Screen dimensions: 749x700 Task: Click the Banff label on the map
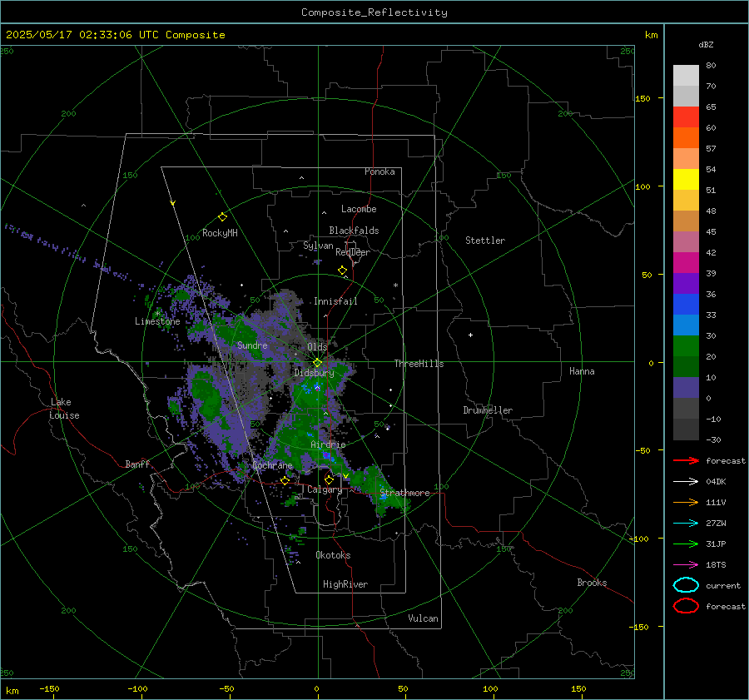tap(137, 464)
